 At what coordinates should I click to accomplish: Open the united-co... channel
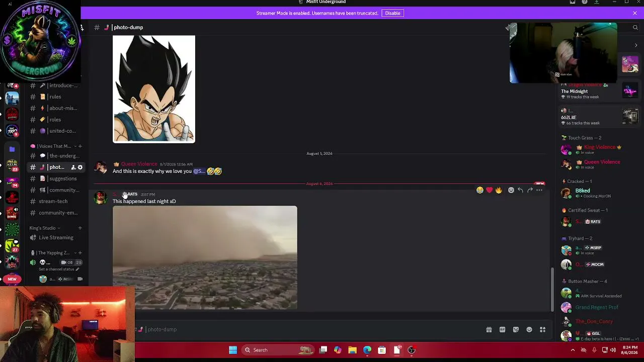click(56, 131)
